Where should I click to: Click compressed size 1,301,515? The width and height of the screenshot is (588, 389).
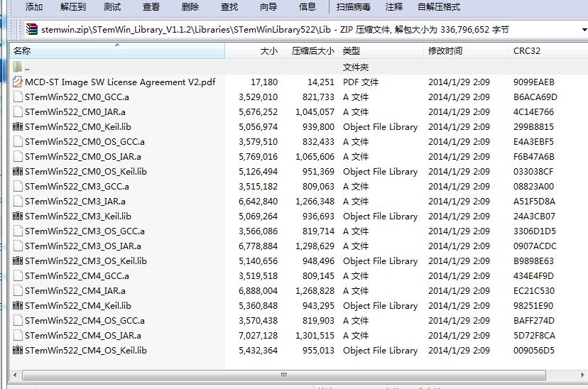315,336
